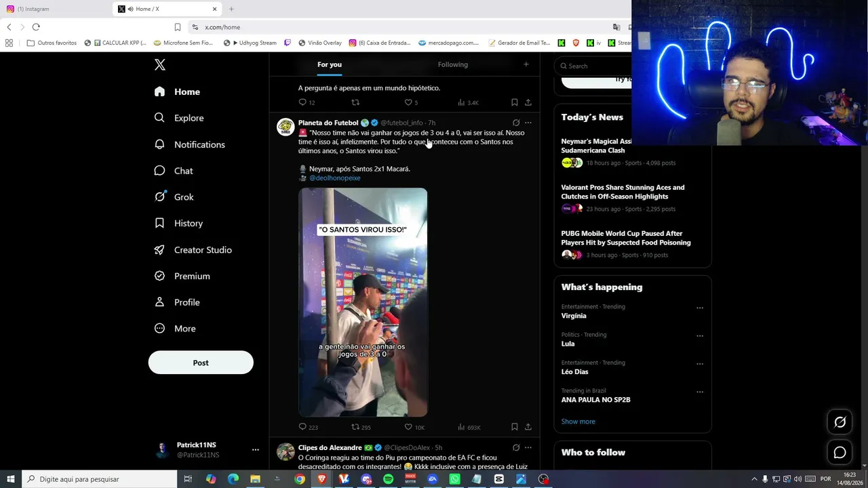868x488 pixels.
Task: Open more options for Virgínia trend
Action: [x=700, y=308]
